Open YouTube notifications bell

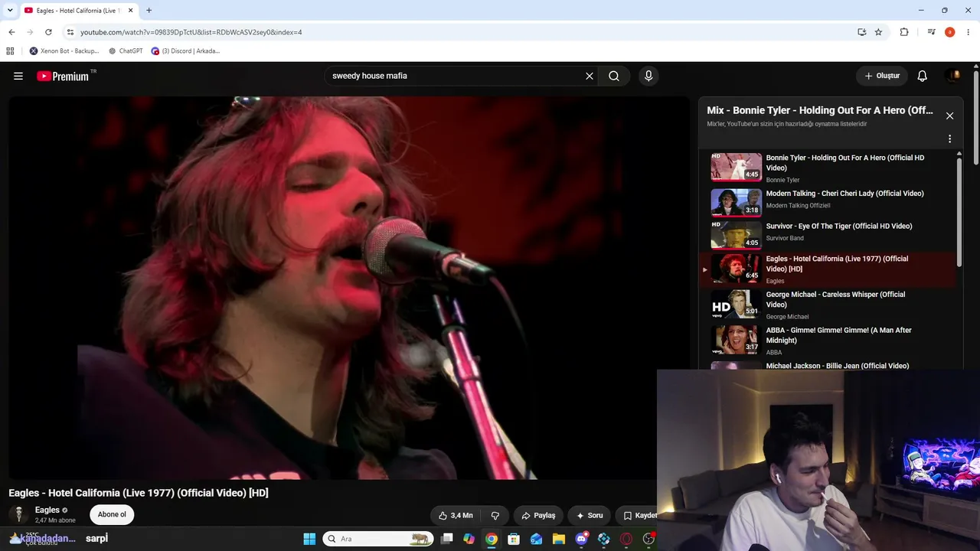[x=923, y=76]
